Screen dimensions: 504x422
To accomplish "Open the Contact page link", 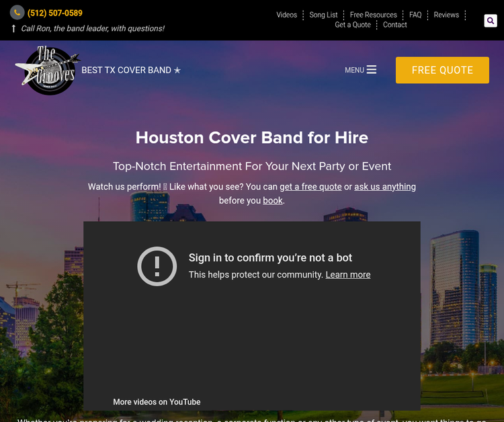I will (x=395, y=25).
